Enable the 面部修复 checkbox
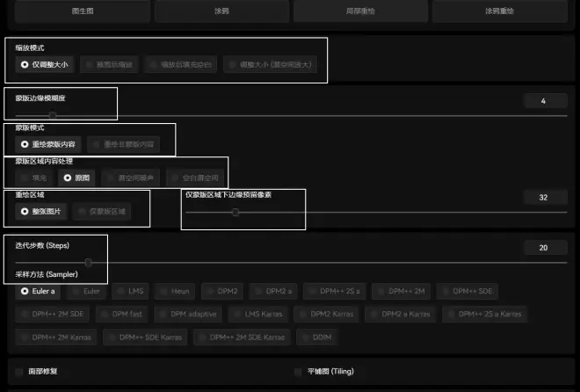Image resolution: width=580 pixels, height=392 pixels. point(21,372)
